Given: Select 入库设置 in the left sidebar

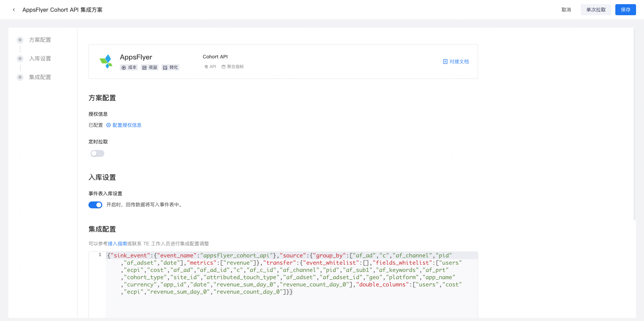Looking at the screenshot, I should pos(40,58).
